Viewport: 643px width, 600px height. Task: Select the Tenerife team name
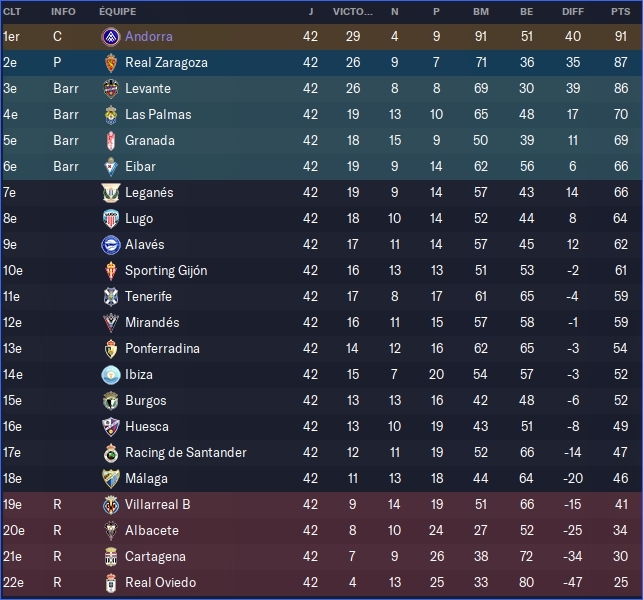(148, 297)
